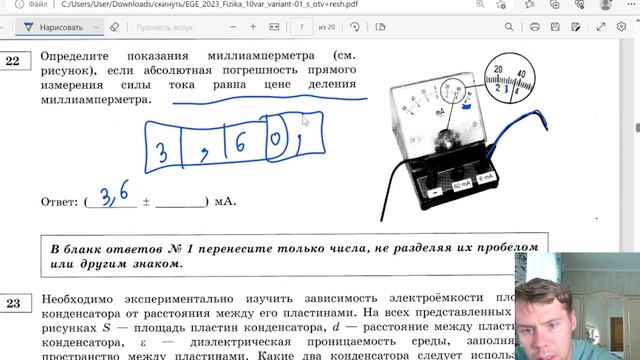This screenshot has height=360, width=640.
Task: Click the italic note В бланк ответов № 1
Action: 294,256
